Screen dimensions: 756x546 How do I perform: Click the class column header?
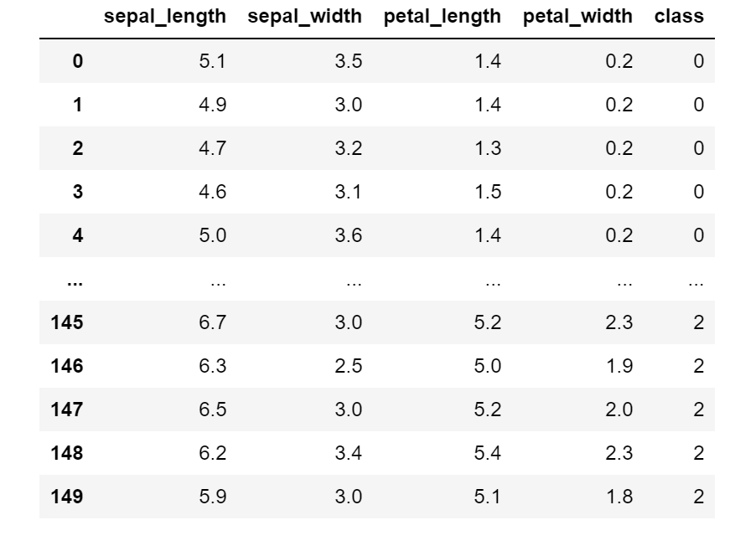679,17
